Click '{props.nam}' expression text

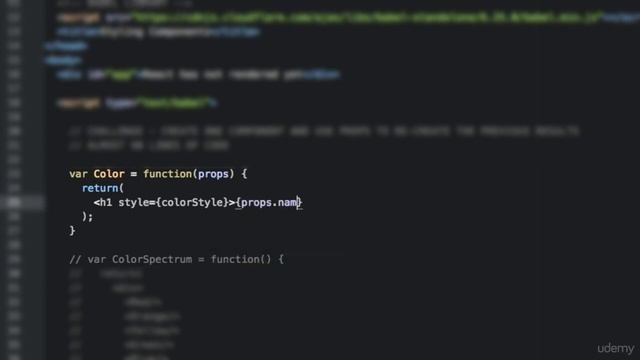click(x=269, y=202)
